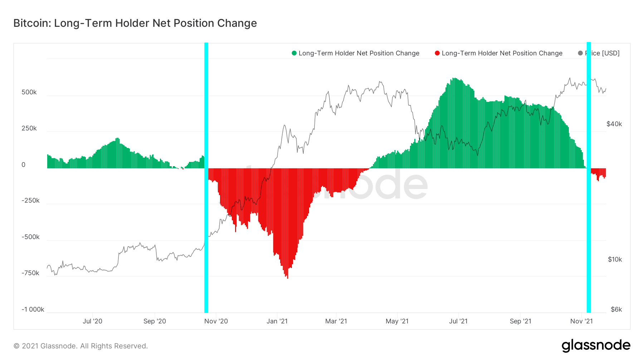Click the left cyan vertical marker line
644x362 pixels.
(206, 178)
